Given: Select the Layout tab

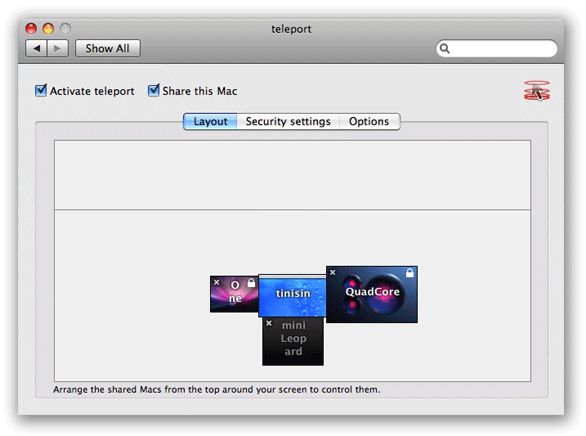Looking at the screenshot, I should coord(210,121).
